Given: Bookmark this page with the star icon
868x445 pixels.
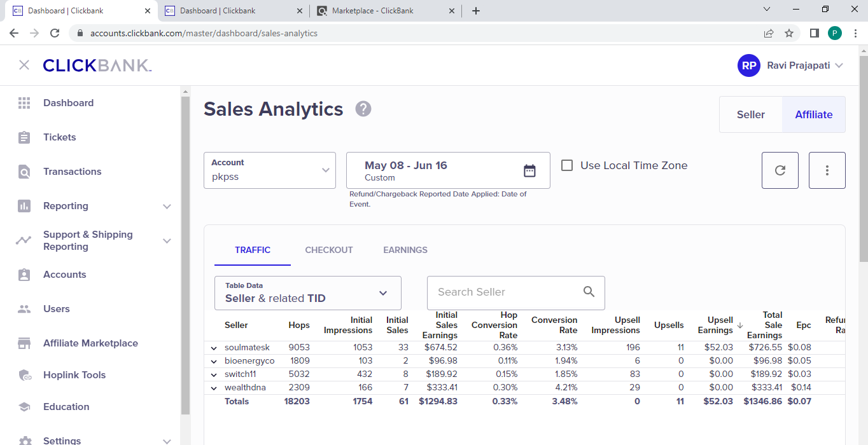Looking at the screenshot, I should pyautogui.click(x=789, y=33).
